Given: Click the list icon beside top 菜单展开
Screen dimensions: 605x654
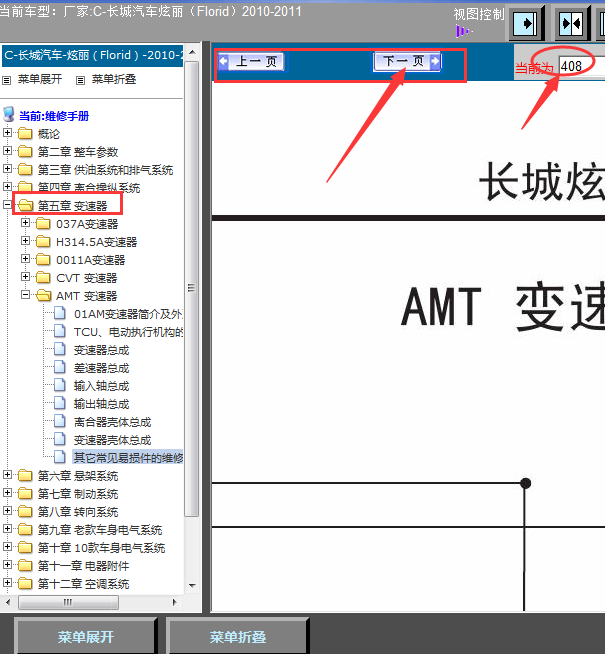Looking at the screenshot, I should click(x=7, y=80).
